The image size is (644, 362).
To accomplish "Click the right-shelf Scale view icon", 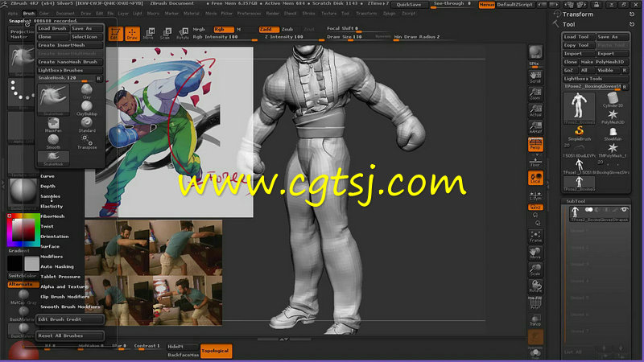I will (x=535, y=269).
